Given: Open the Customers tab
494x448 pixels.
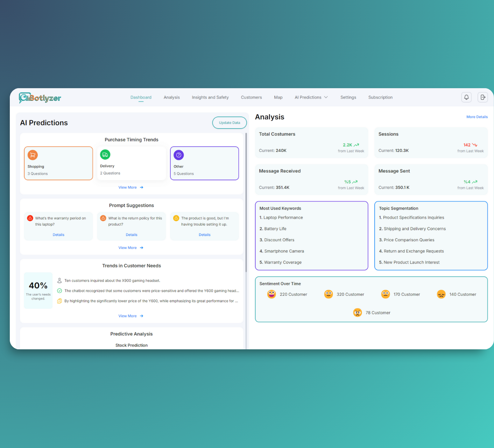Looking at the screenshot, I should click(x=251, y=97).
